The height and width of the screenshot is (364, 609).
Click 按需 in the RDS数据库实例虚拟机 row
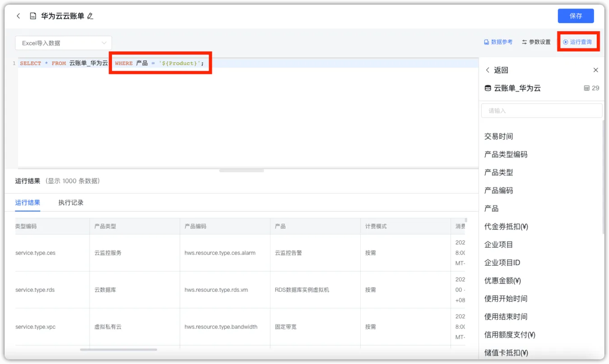click(x=371, y=290)
